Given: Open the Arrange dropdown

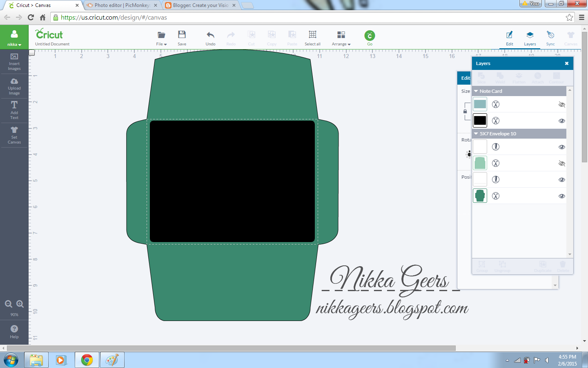Looking at the screenshot, I should (x=341, y=38).
